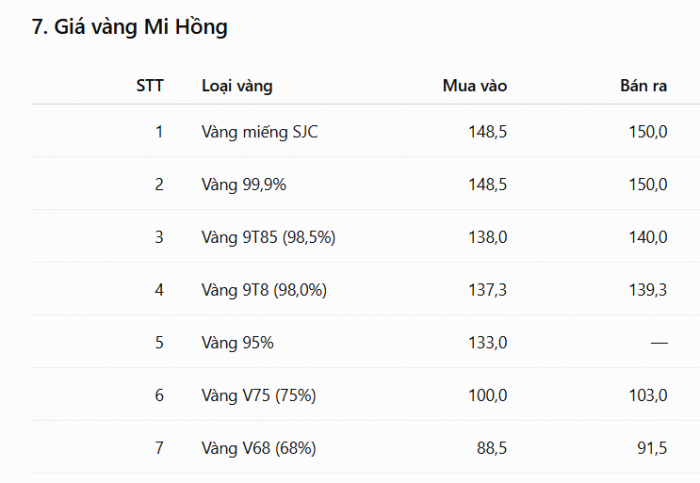Click the heading 7. Giá vàng Mi Hồng

[129, 27]
